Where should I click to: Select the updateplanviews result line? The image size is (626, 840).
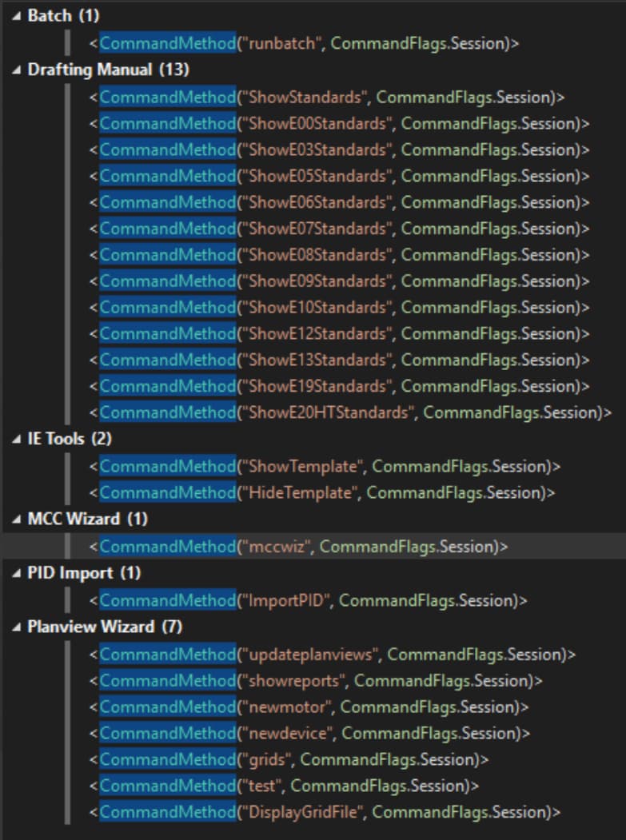click(332, 655)
